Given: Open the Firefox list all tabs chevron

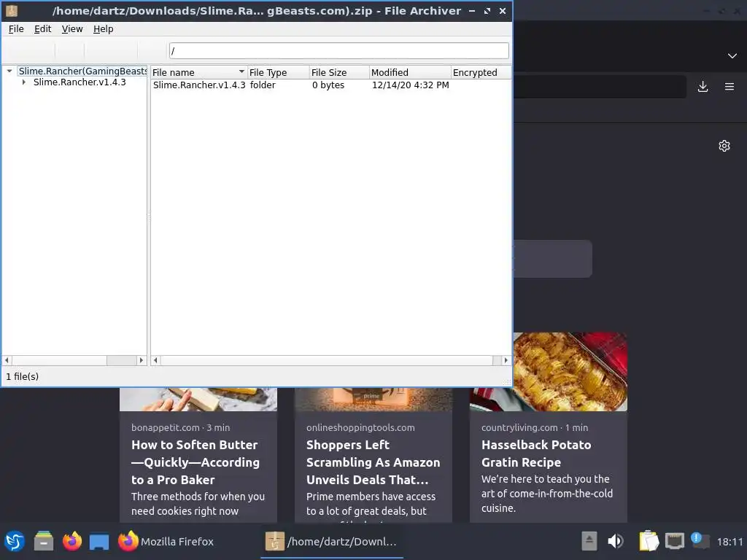Looking at the screenshot, I should pos(732,55).
